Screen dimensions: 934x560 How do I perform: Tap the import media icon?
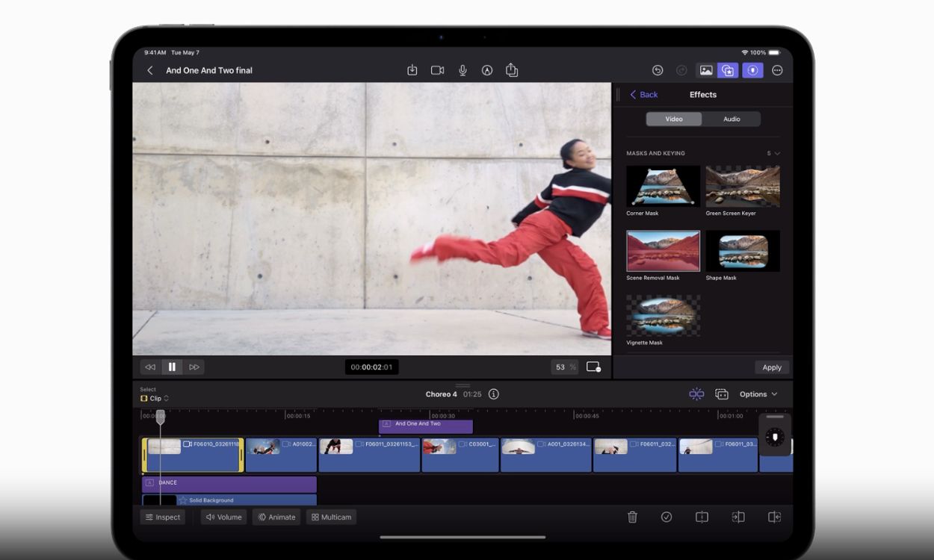tap(412, 70)
